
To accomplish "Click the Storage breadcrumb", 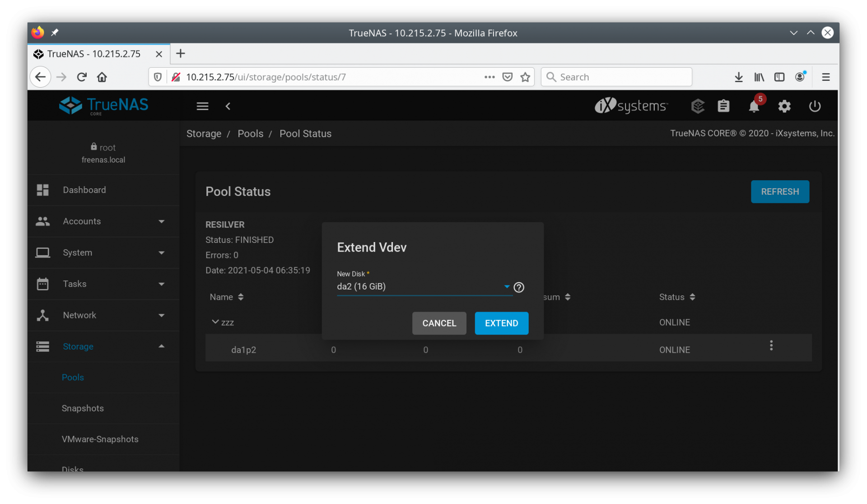I will coord(204,134).
